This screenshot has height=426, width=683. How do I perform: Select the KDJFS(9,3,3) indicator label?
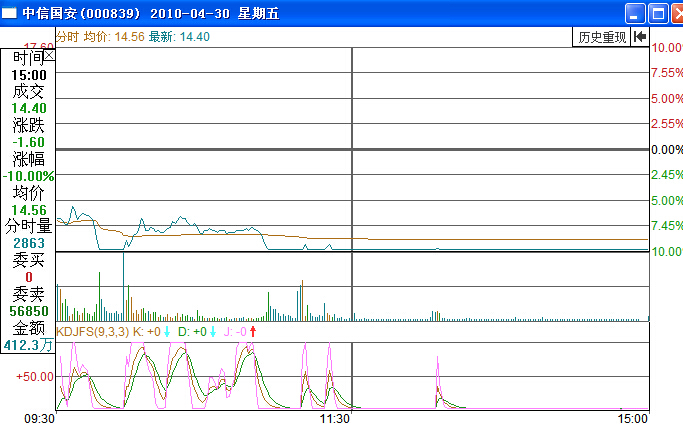pyautogui.click(x=92, y=331)
